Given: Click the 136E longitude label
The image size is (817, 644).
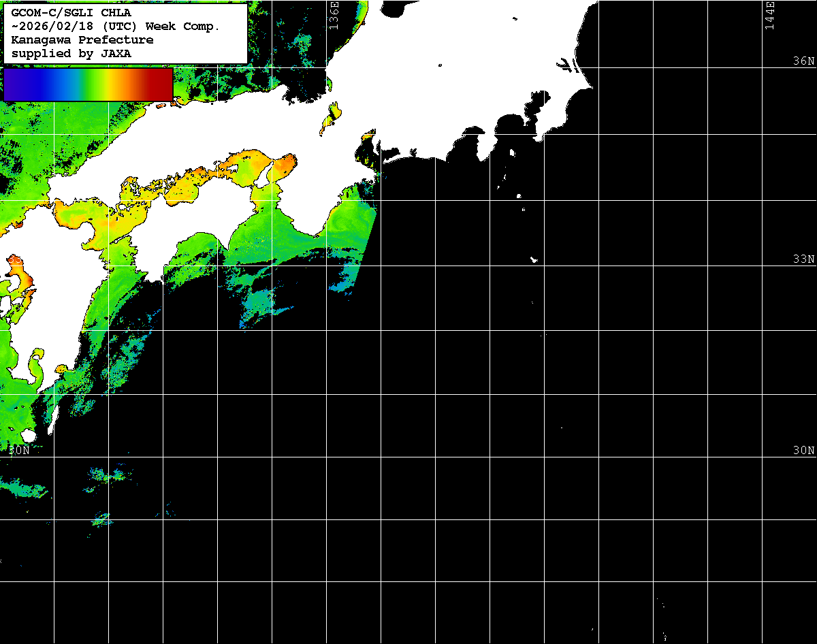Looking at the screenshot, I should [x=334, y=14].
